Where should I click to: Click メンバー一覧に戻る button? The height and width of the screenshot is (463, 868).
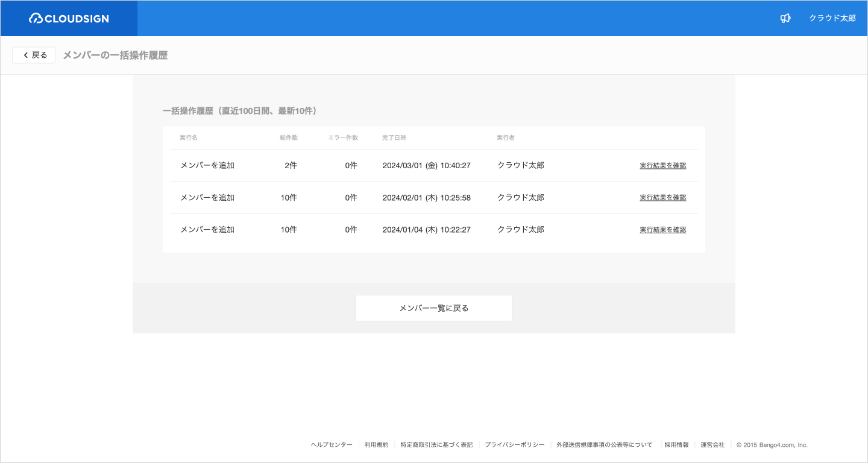tap(434, 308)
